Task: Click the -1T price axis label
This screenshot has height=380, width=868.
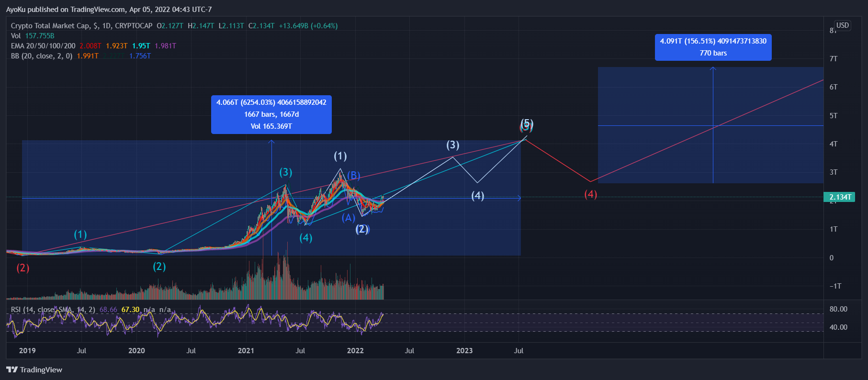Action: point(835,286)
